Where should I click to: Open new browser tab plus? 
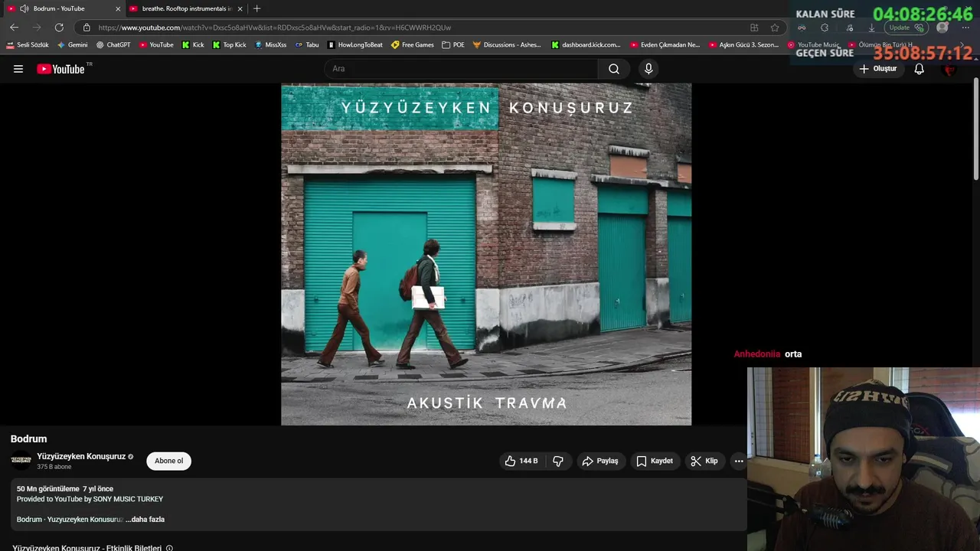coord(256,8)
